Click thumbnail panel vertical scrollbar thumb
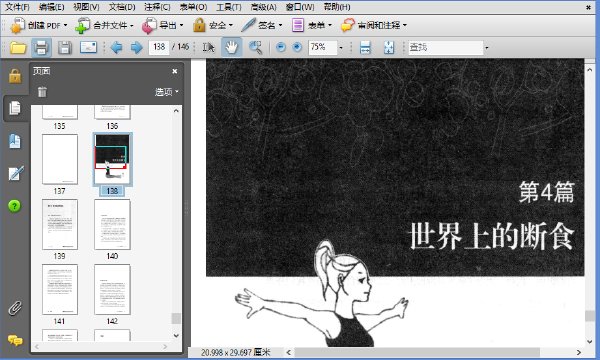 176,318
